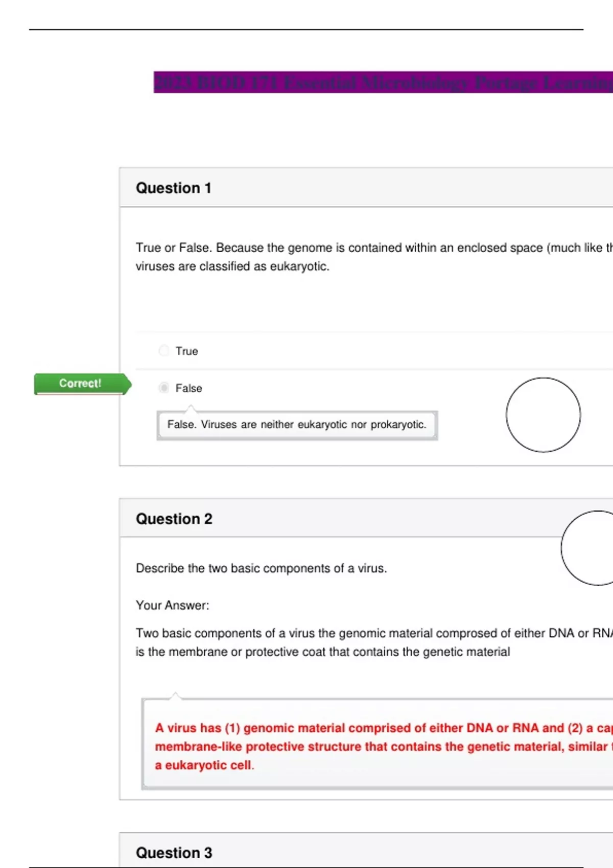Click the red answer-key feedback text
Image resolution: width=613 pixels, height=868 pixels.
point(383,746)
